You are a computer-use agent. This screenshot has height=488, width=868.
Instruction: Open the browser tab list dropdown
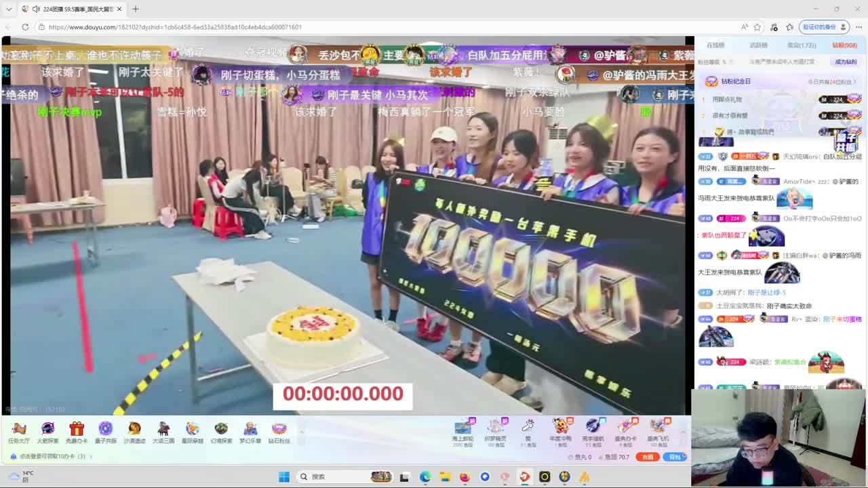[x=9, y=9]
